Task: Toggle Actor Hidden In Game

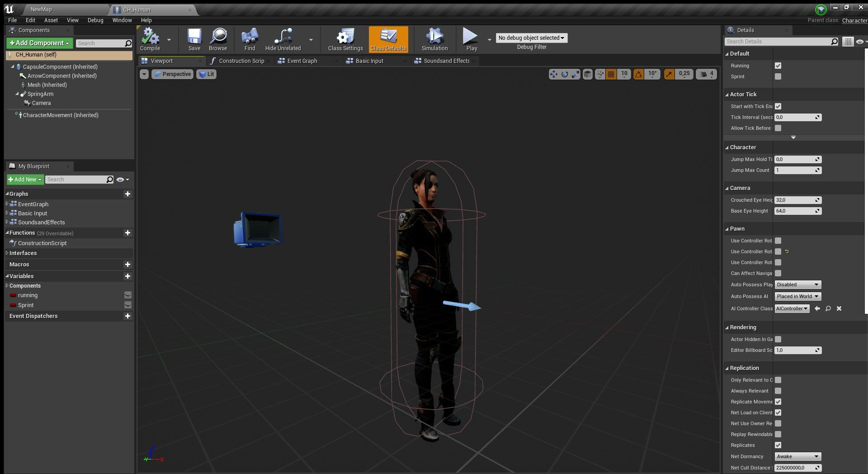Action: coord(778,339)
